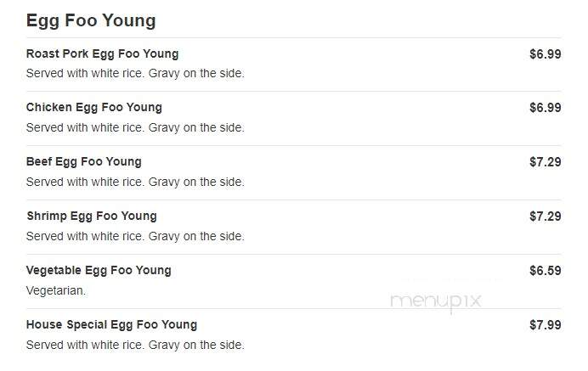Click the $7.29 price for Shrimp
588x371 pixels.
click(x=546, y=216)
